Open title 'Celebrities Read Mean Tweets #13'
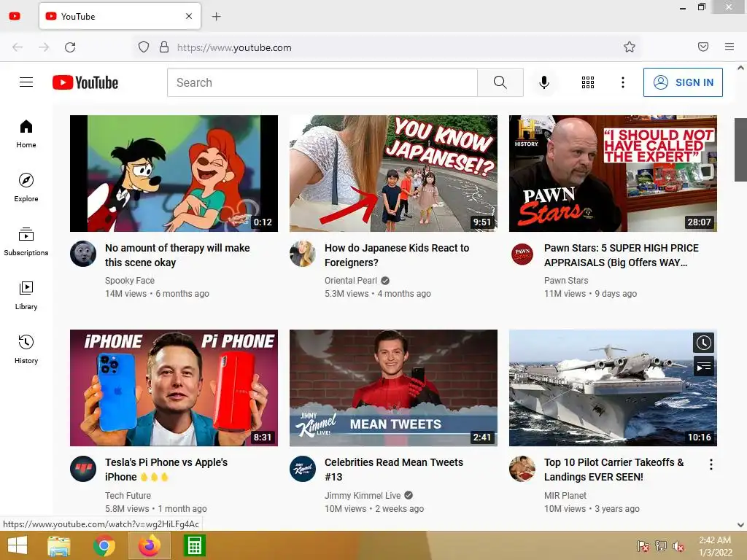747x560 pixels. (x=394, y=470)
